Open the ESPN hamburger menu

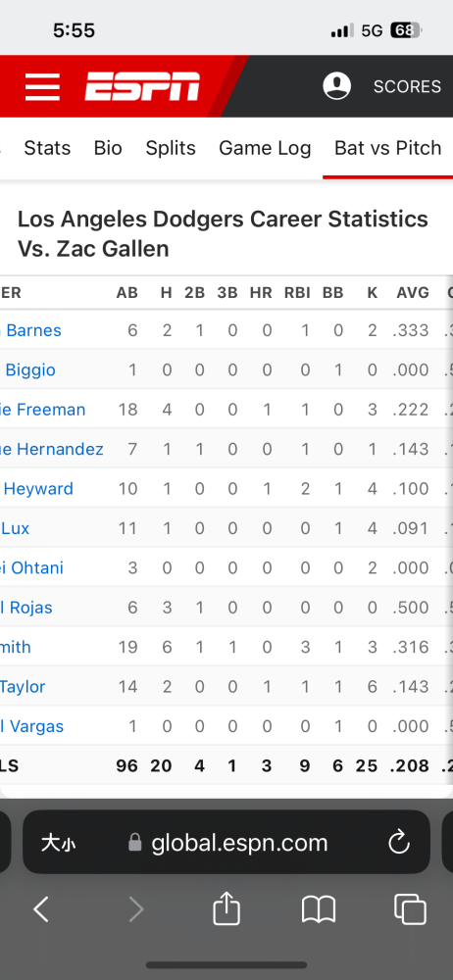(42, 86)
